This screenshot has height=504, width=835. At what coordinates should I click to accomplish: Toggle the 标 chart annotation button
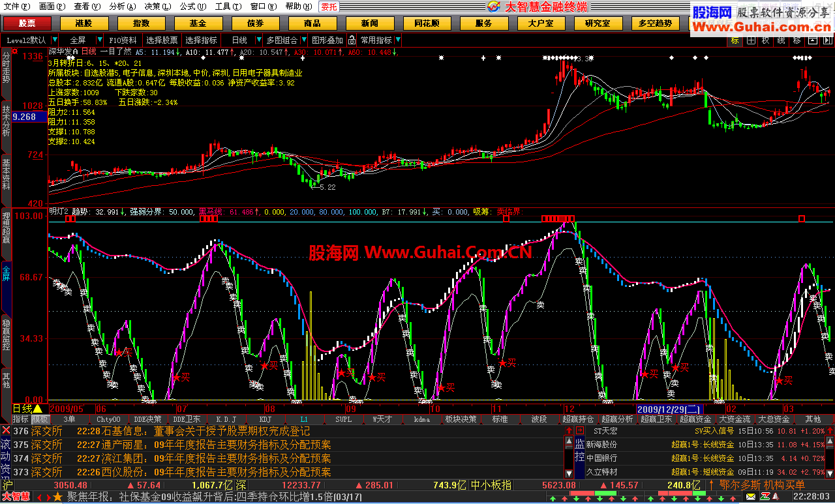pyautogui.click(x=735, y=40)
